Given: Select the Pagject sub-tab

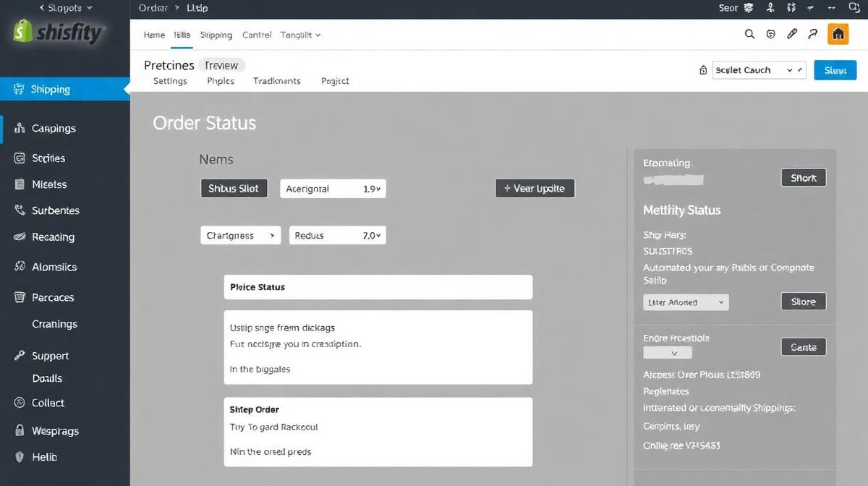Looking at the screenshot, I should pyautogui.click(x=335, y=81).
